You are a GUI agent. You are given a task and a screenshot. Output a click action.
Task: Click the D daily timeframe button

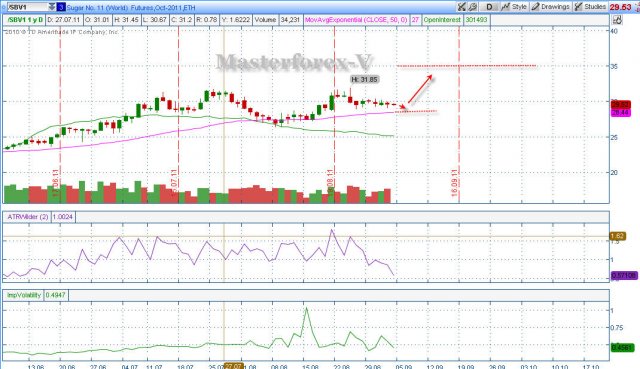tap(489, 7)
